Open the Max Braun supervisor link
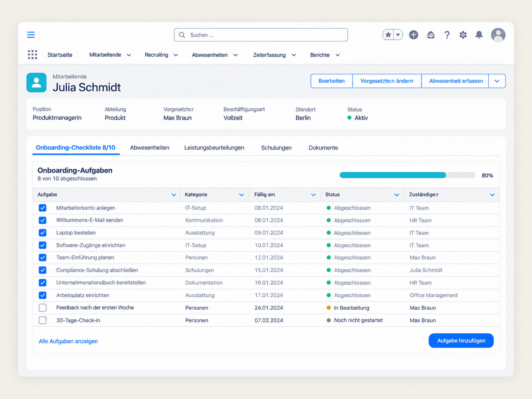Viewport: 532px width, 399px height. click(x=177, y=118)
